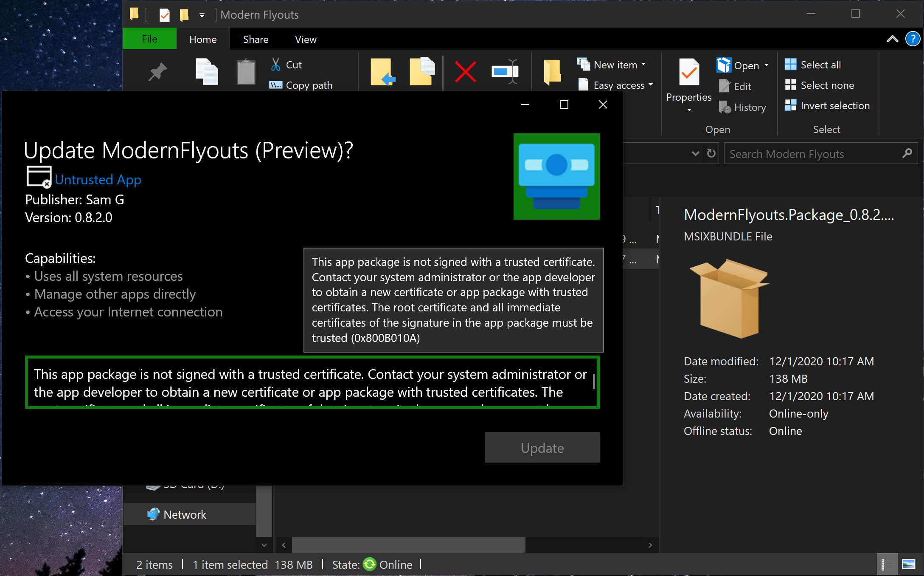Expand the address bar history dropdown

point(695,153)
